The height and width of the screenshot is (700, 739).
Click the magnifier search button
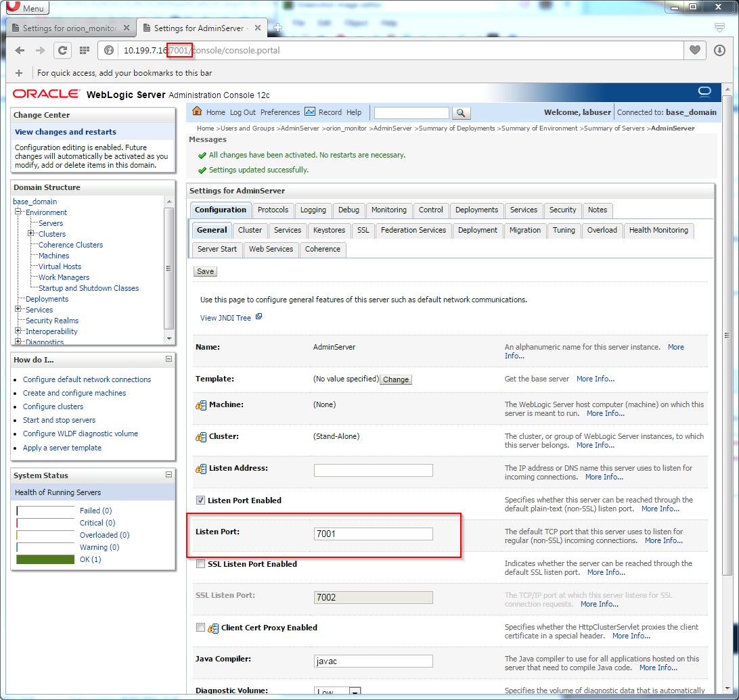(461, 113)
